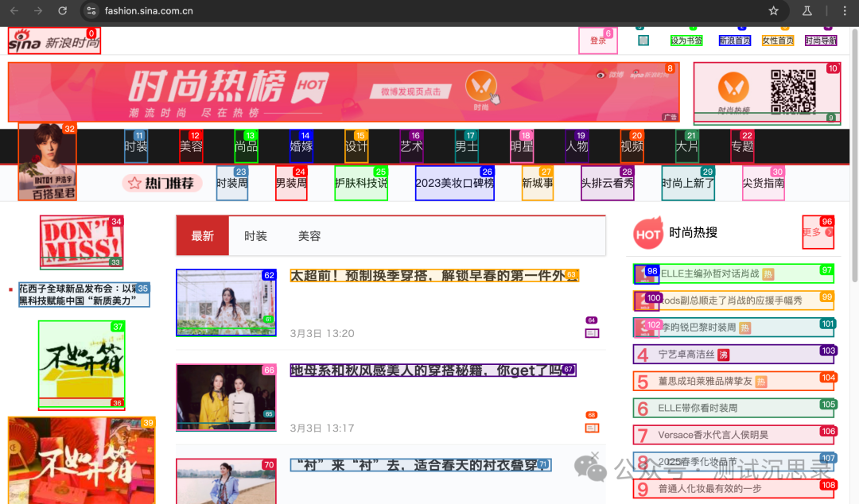
Task: Open hot search 李昀锐巴黎时装周
Action: coord(733,327)
